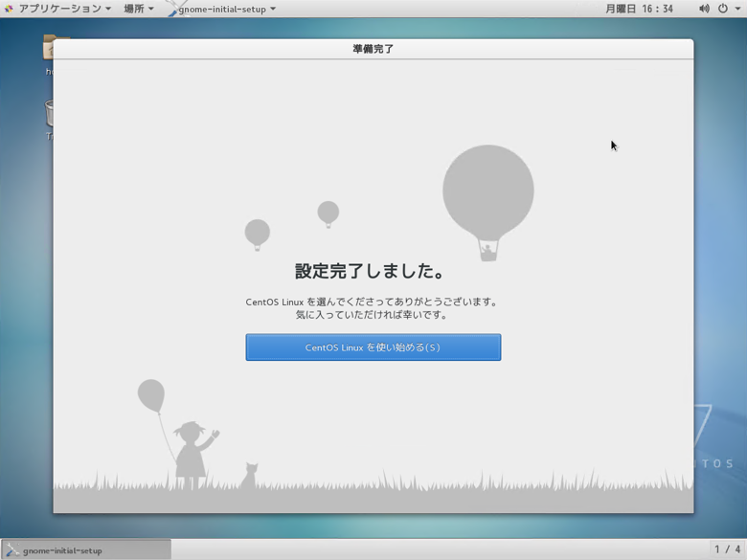Image resolution: width=747 pixels, height=560 pixels.
Task: Click the home folder icon on desktop
Action: point(48,47)
